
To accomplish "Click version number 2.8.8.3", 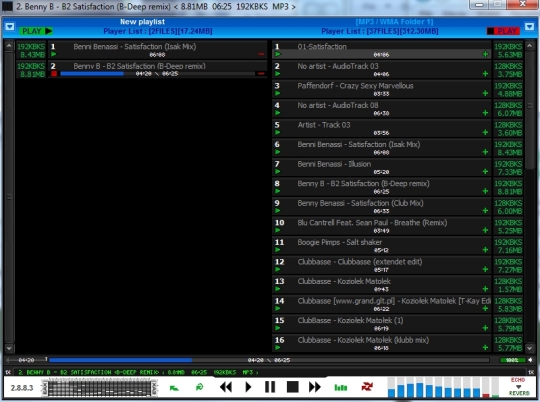I will coord(22,388).
